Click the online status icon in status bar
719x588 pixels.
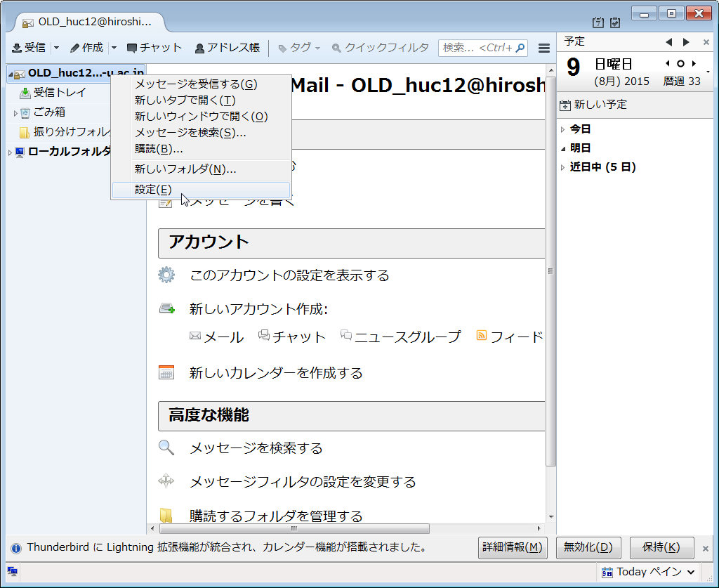coord(13,571)
